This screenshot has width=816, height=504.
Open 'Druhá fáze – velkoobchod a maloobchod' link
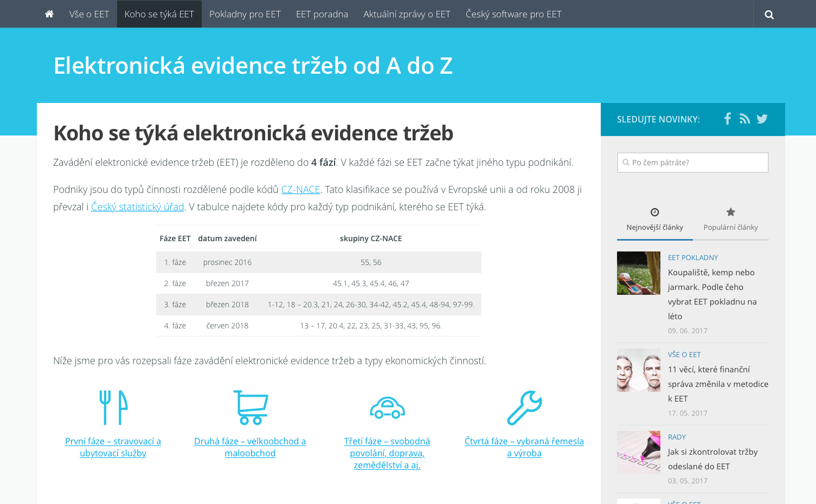[250, 447]
